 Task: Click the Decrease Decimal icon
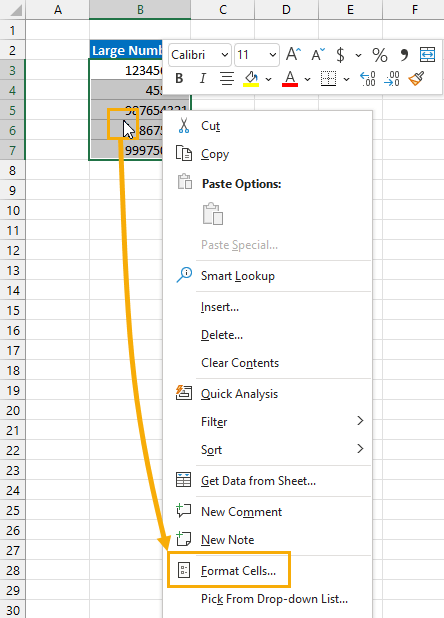pos(392,79)
